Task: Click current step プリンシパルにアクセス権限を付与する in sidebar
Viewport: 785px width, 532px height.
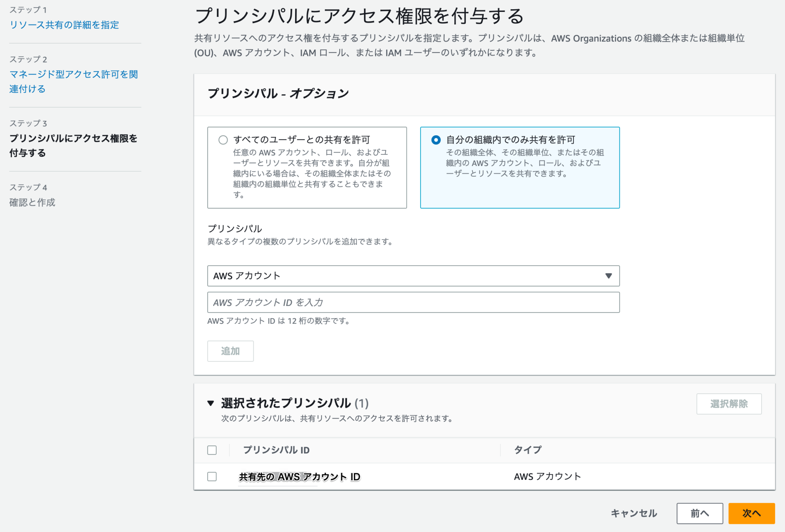Action: pyautogui.click(x=73, y=145)
